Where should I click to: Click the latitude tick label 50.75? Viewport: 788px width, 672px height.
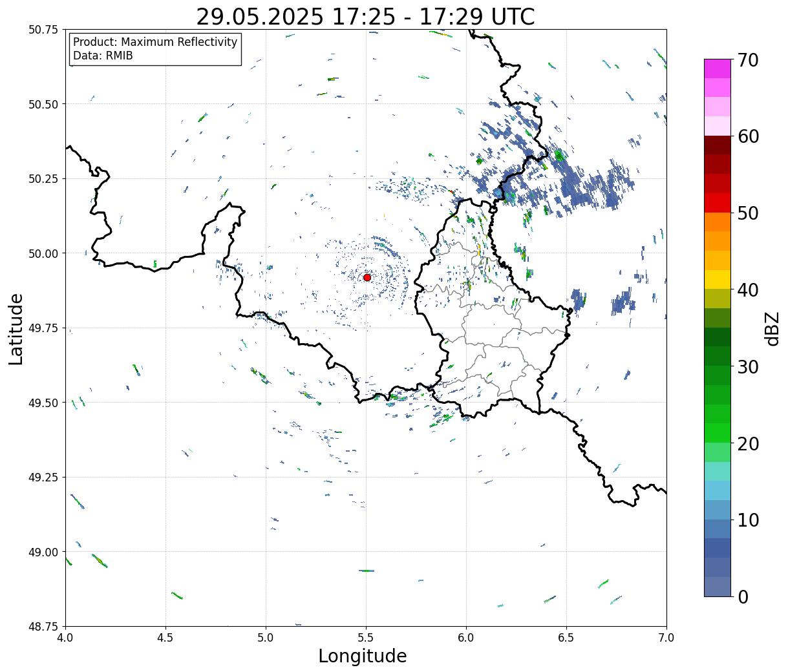(x=43, y=30)
